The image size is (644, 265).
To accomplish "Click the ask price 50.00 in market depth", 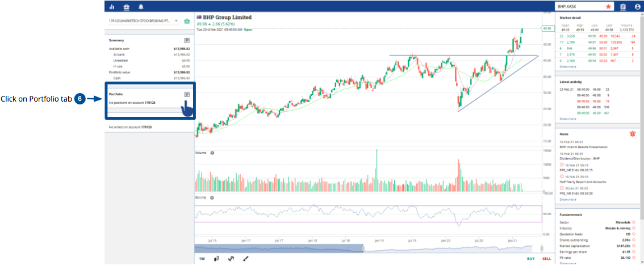I will 603,42.
